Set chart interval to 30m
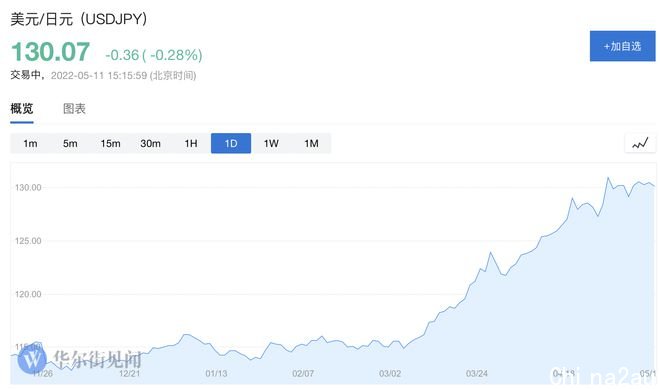 tap(150, 143)
